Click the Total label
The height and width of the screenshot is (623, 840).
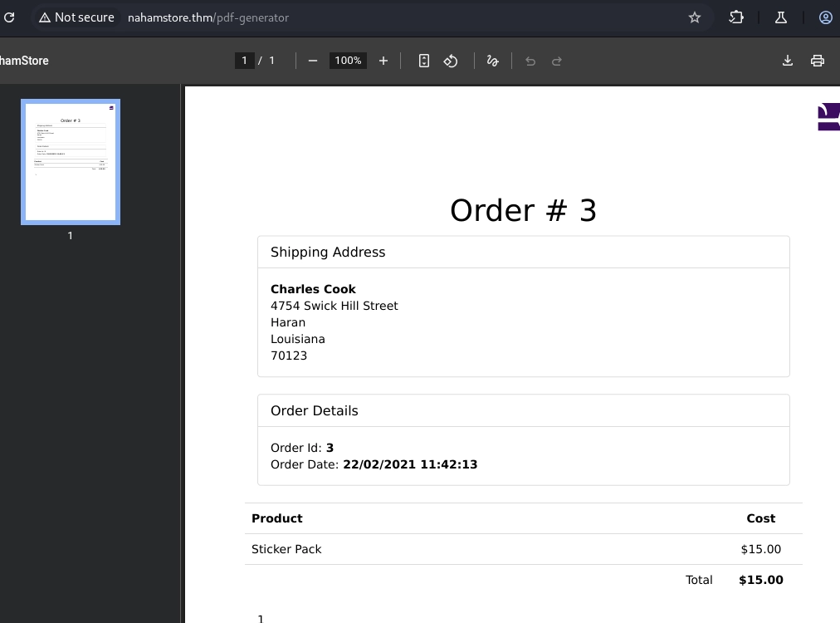pos(699,580)
